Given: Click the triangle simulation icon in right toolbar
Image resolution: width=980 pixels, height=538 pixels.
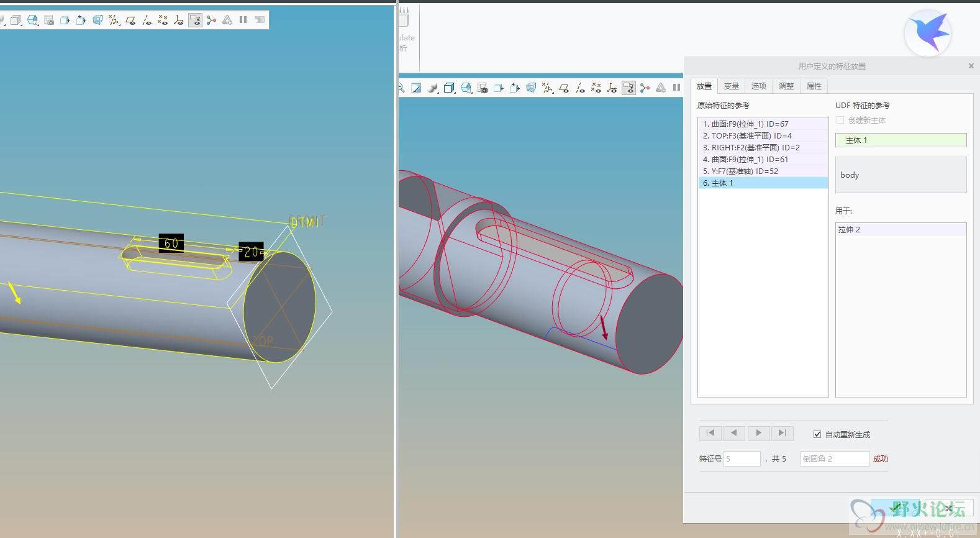Looking at the screenshot, I should [661, 88].
